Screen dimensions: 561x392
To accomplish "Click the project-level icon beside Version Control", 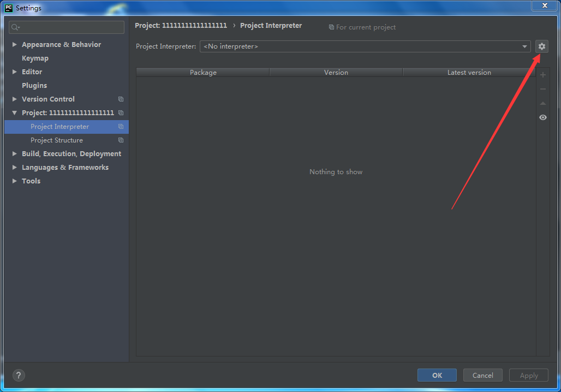I will point(121,99).
